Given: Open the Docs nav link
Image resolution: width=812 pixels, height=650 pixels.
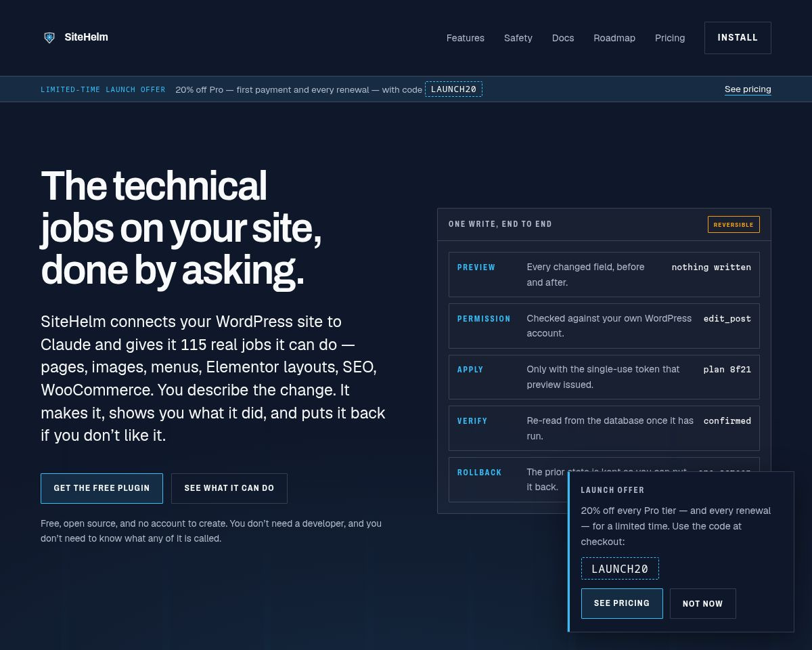Looking at the screenshot, I should 563,38.
